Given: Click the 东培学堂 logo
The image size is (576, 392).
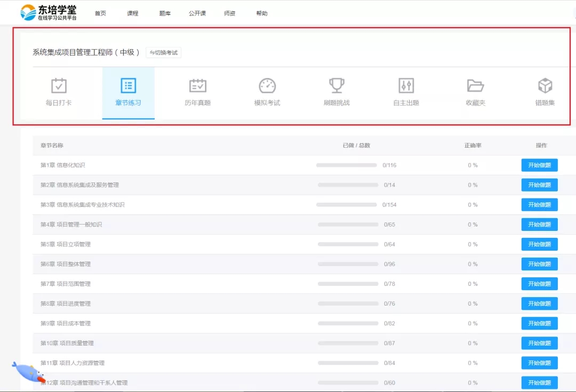Looking at the screenshot, I should [49, 13].
